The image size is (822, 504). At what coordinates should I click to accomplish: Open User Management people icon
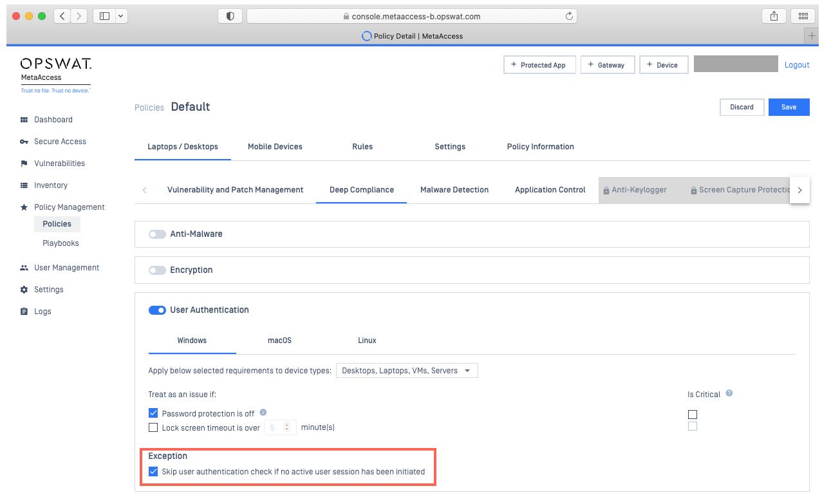24,268
